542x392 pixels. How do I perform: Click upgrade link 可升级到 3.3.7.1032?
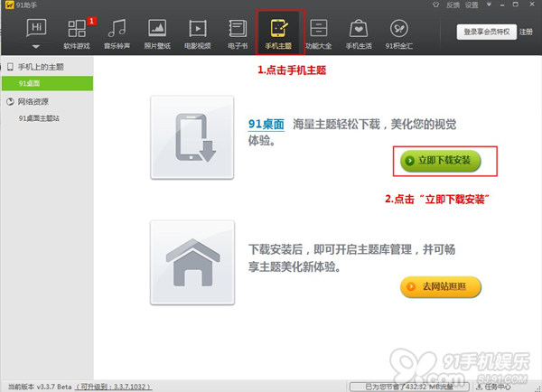(114, 387)
